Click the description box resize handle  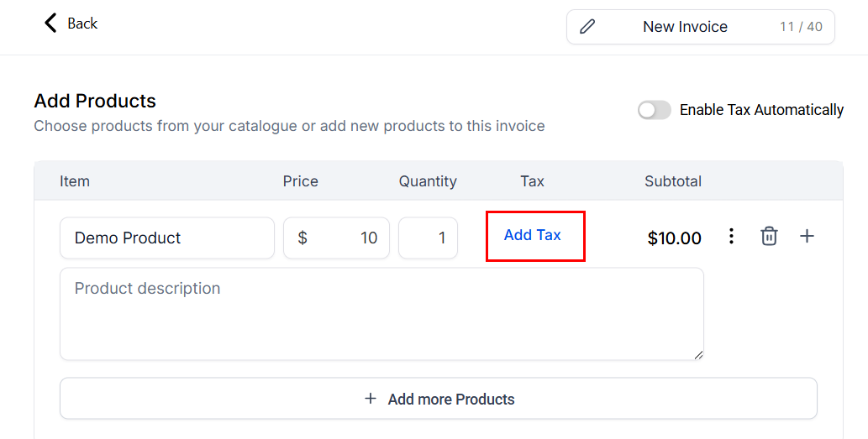(x=697, y=354)
